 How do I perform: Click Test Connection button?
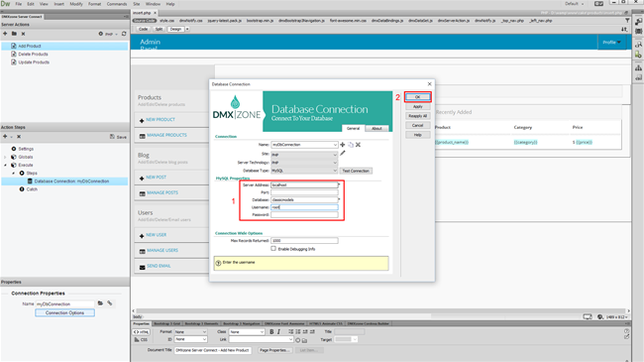tap(356, 171)
